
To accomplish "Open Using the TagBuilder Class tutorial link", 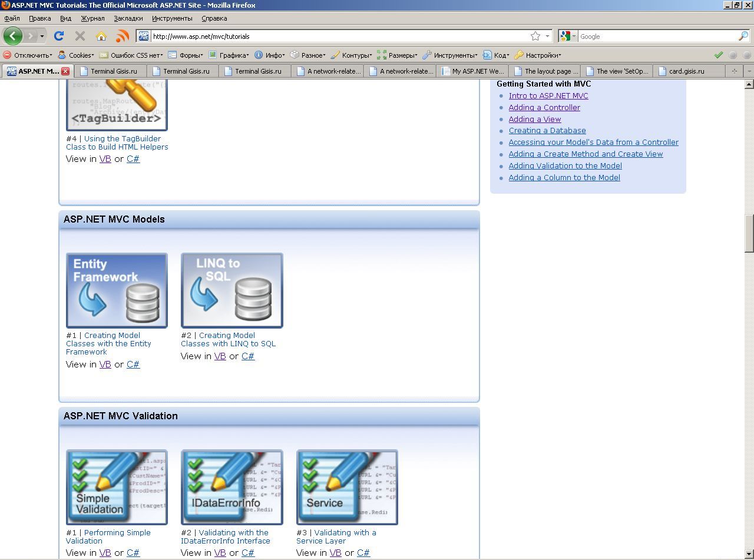I will [x=117, y=143].
